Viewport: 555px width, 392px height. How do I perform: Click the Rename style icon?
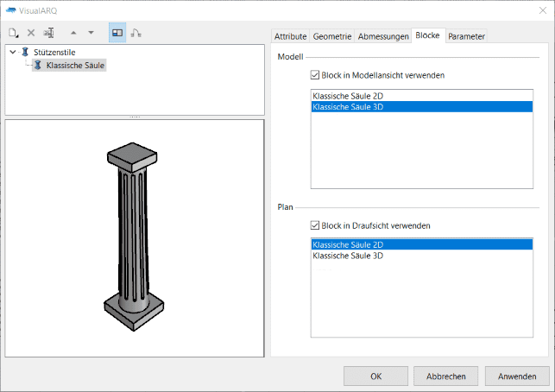[x=48, y=33]
